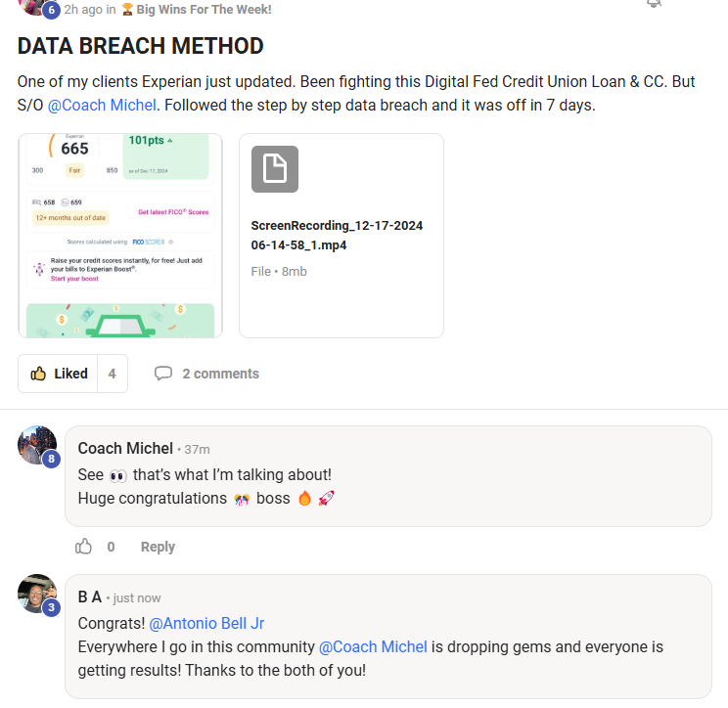The image size is (728, 708).
Task: Open the @Antonio Bell Jr mention
Action: tap(206, 623)
